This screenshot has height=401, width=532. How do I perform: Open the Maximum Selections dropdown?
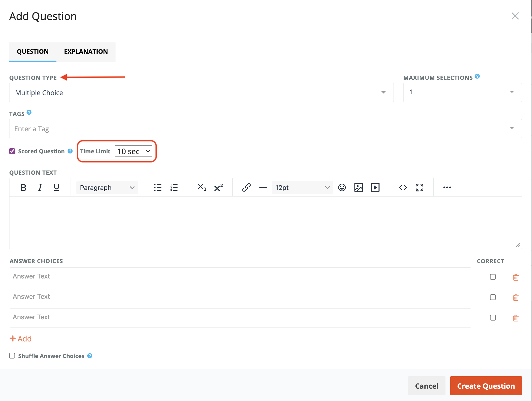point(462,92)
